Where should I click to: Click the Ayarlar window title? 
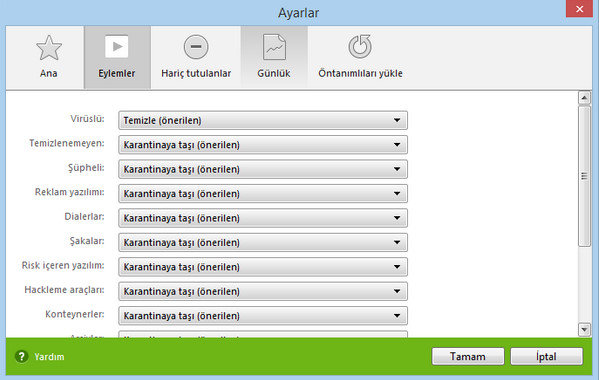click(298, 13)
